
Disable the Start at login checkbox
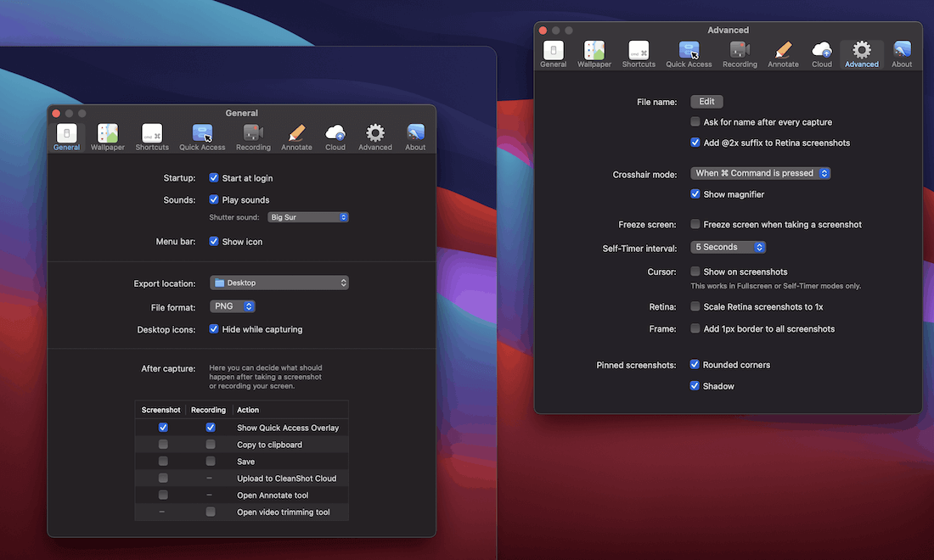click(214, 178)
